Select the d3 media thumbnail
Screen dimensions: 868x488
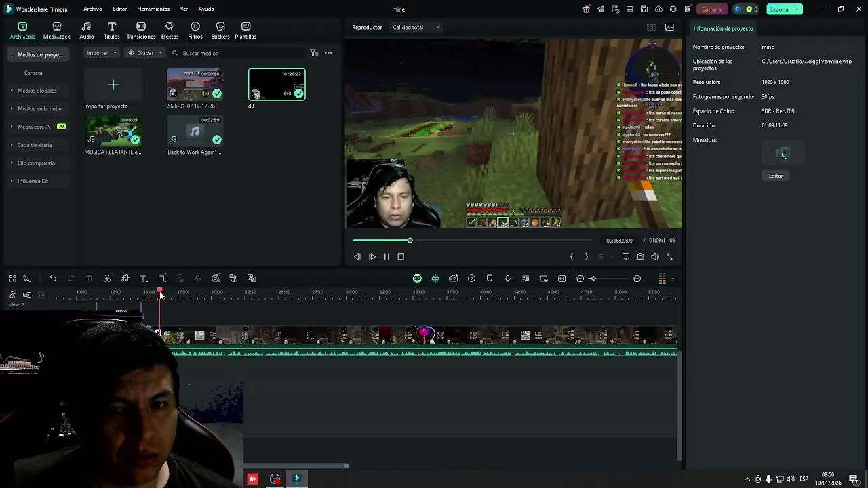pos(277,85)
